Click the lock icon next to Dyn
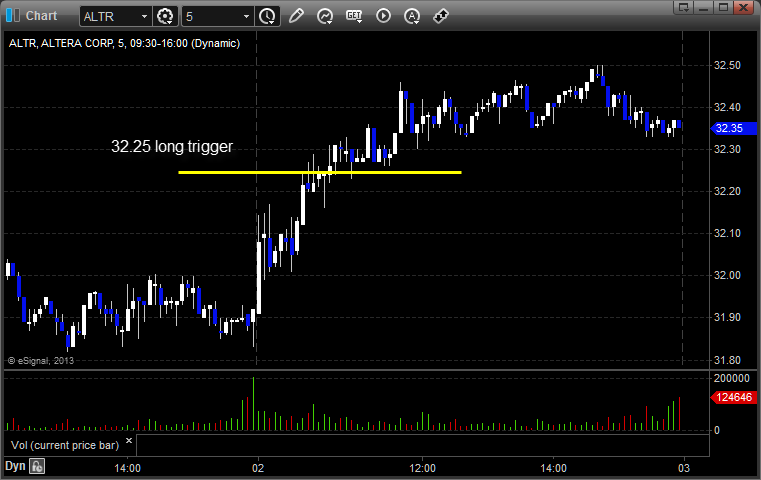The height and width of the screenshot is (480, 761). click(37, 466)
